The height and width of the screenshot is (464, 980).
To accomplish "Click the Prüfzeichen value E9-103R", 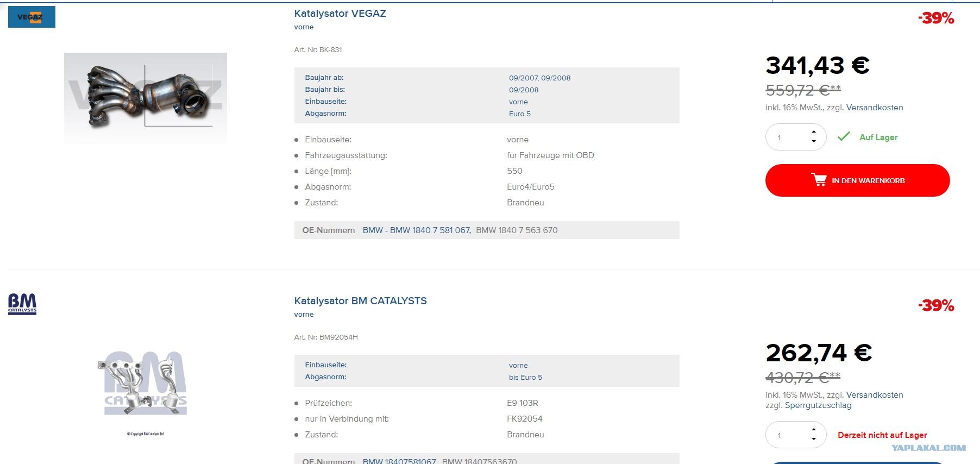I will click(x=523, y=403).
